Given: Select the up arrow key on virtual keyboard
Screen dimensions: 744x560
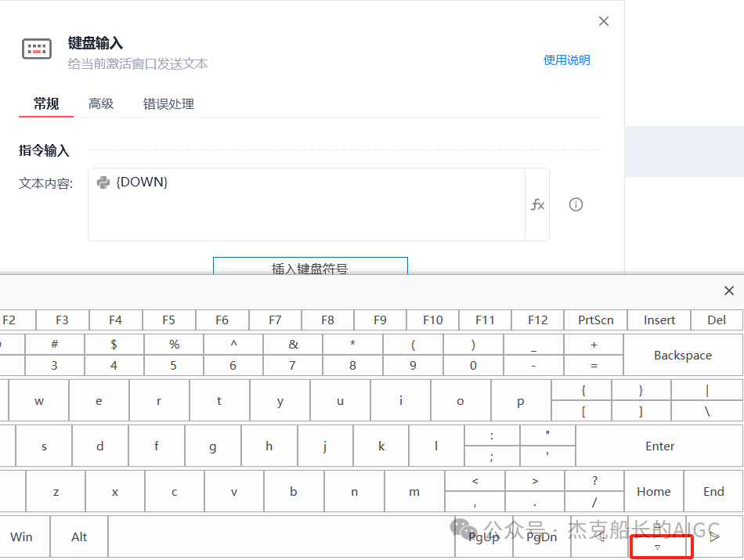Looking at the screenshot, I should click(657, 525).
